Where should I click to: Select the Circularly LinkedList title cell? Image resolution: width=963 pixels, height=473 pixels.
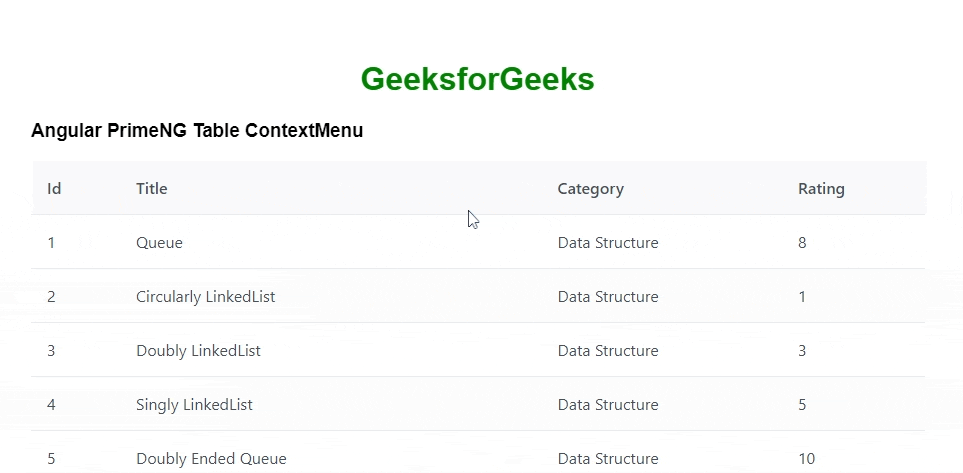click(x=206, y=297)
